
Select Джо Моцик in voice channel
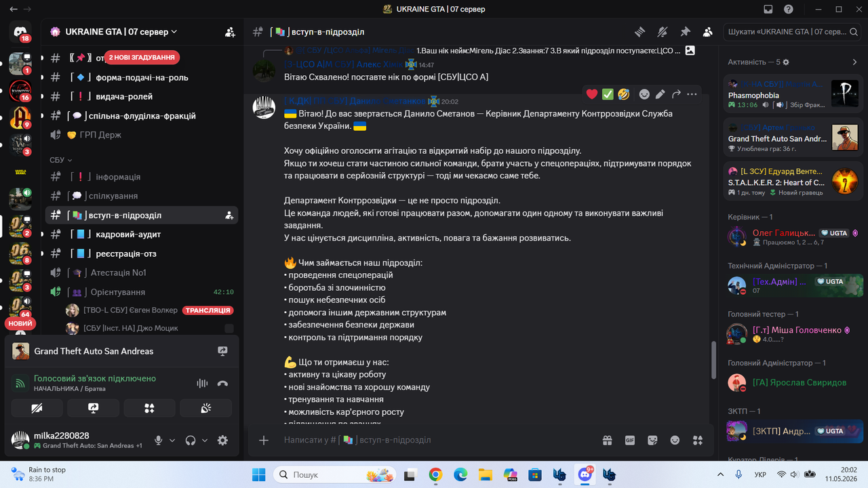tap(149, 328)
